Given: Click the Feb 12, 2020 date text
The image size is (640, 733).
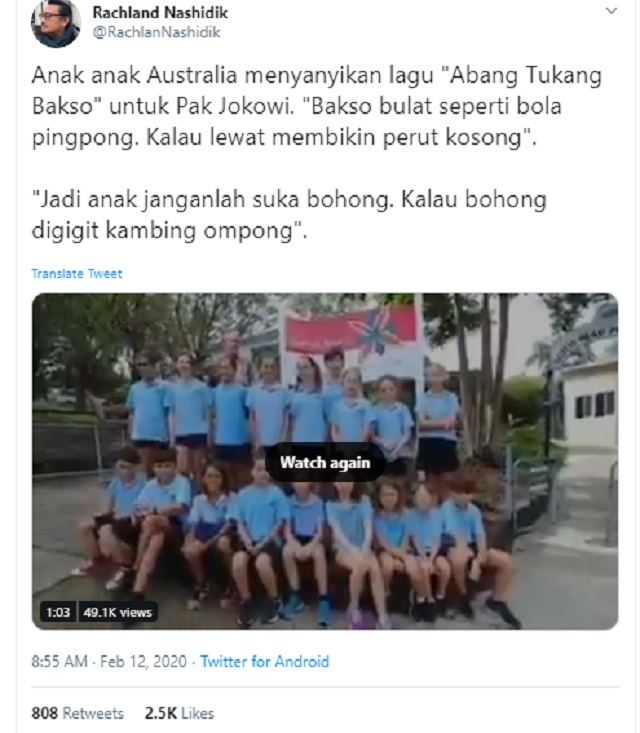Looking at the screenshot, I should (143, 661).
